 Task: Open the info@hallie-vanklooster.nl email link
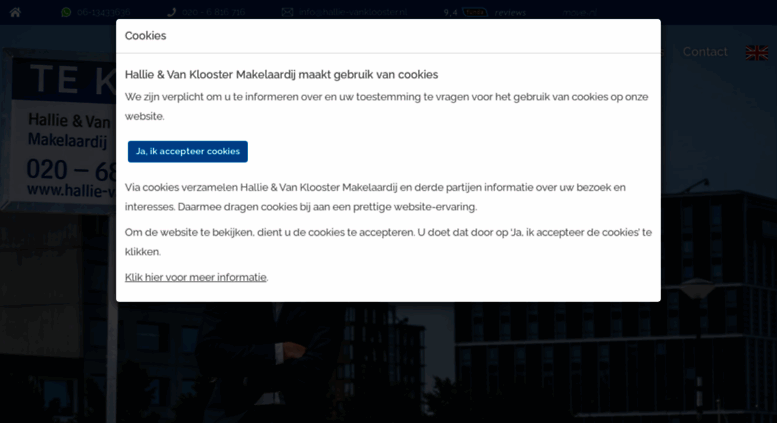click(353, 12)
